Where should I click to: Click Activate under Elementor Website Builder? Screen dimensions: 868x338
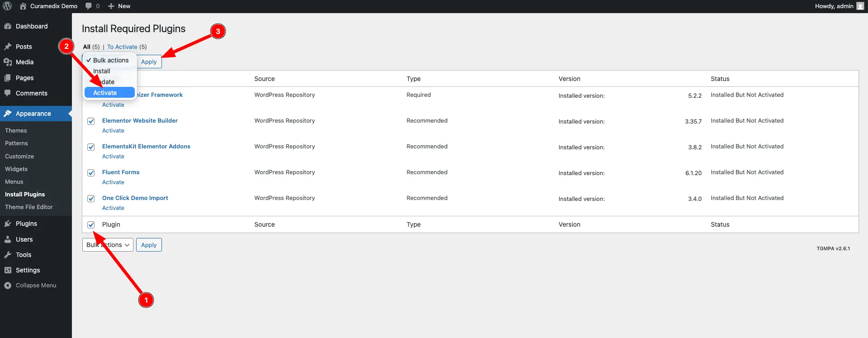[x=113, y=131]
